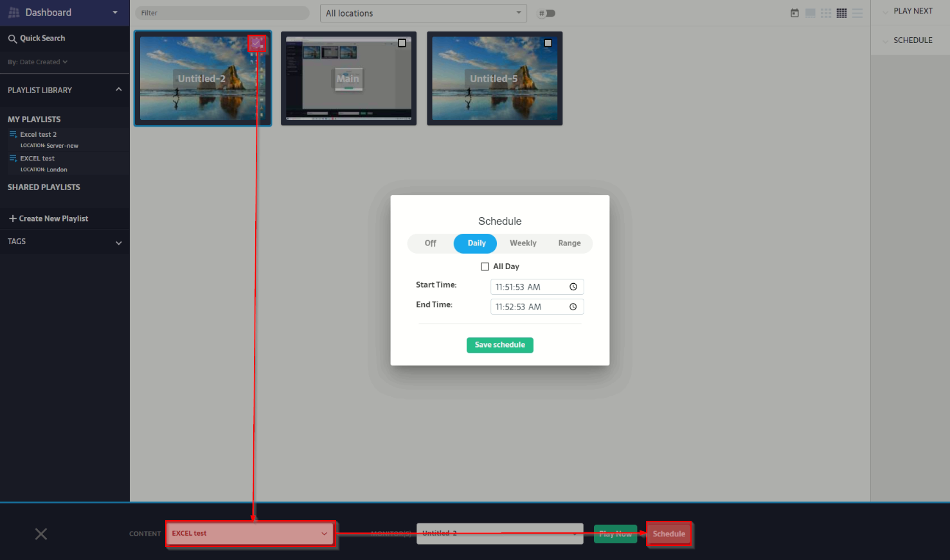This screenshot has height=560, width=950.
Task: Open the All locations dropdown
Action: (423, 13)
